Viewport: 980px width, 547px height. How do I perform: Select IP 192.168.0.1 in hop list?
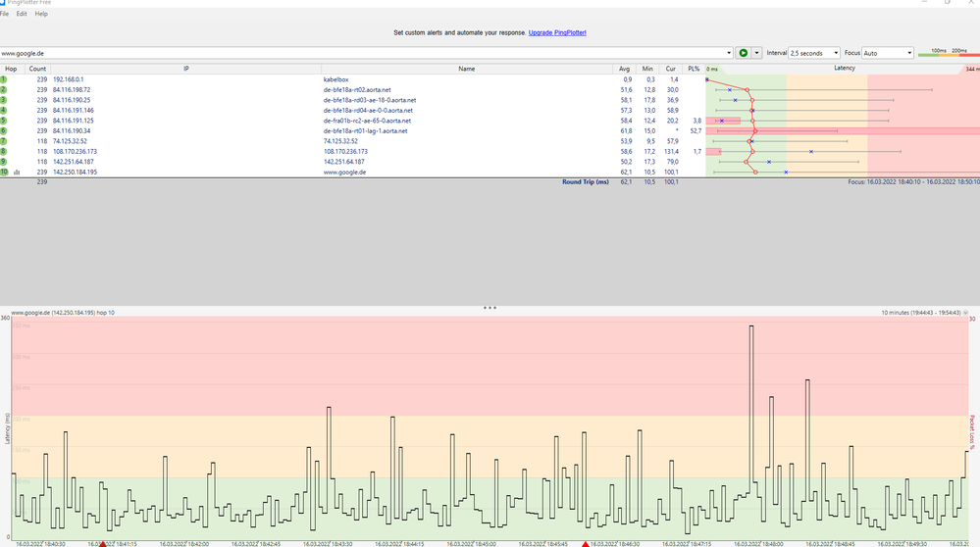point(68,79)
